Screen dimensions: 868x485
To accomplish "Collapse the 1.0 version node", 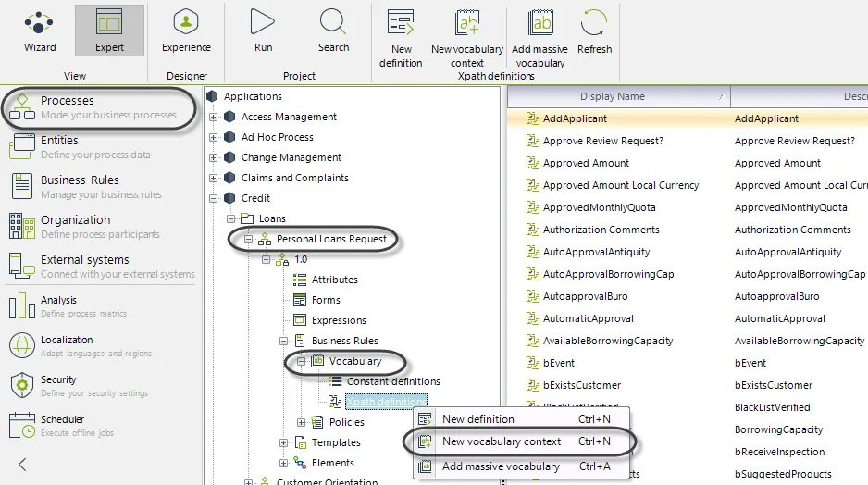I will pos(267,260).
